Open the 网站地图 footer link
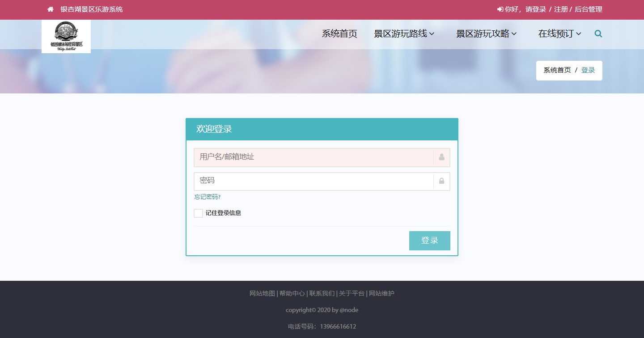The width and height of the screenshot is (644, 338). tap(262, 294)
